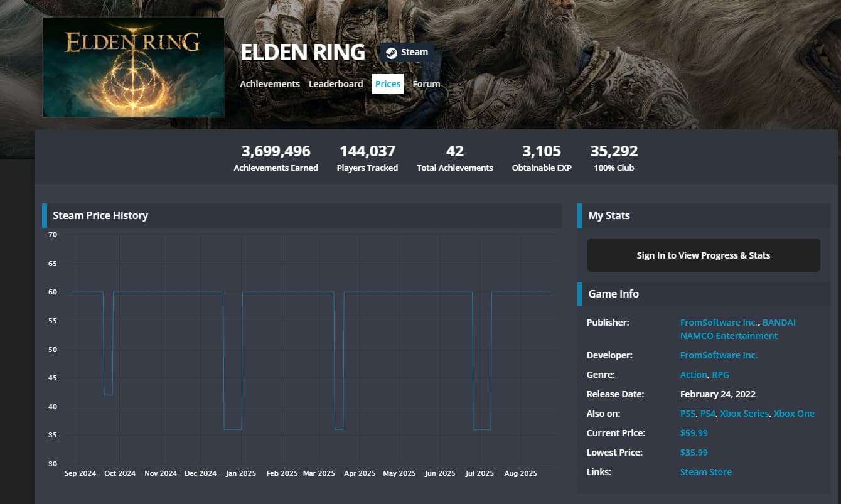This screenshot has height=504, width=841.
Task: Go to the Xbox Series version
Action: 744,414
